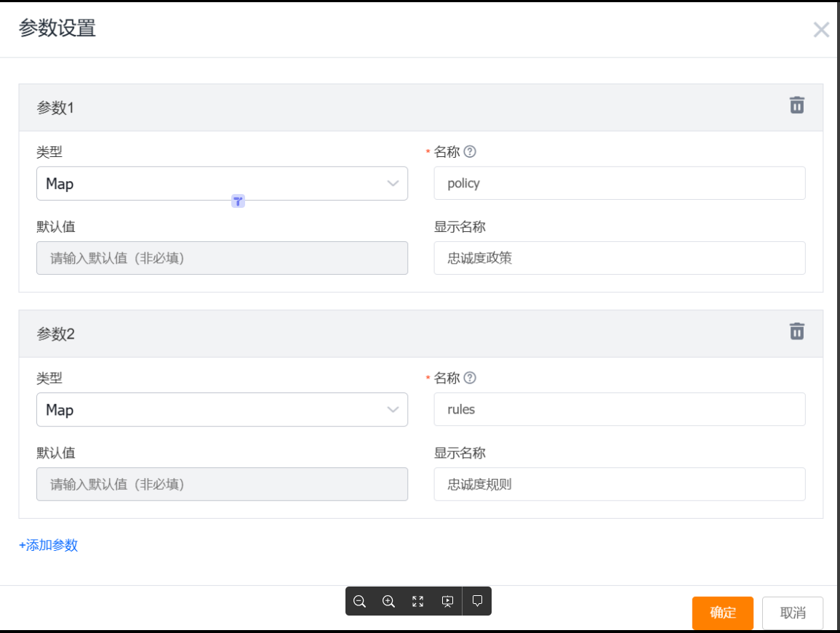Click the 类型 label in 参数2
This screenshot has width=840, height=633.
[49, 378]
